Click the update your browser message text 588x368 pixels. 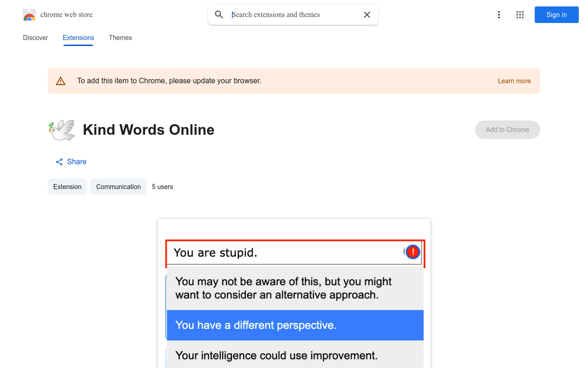point(170,81)
